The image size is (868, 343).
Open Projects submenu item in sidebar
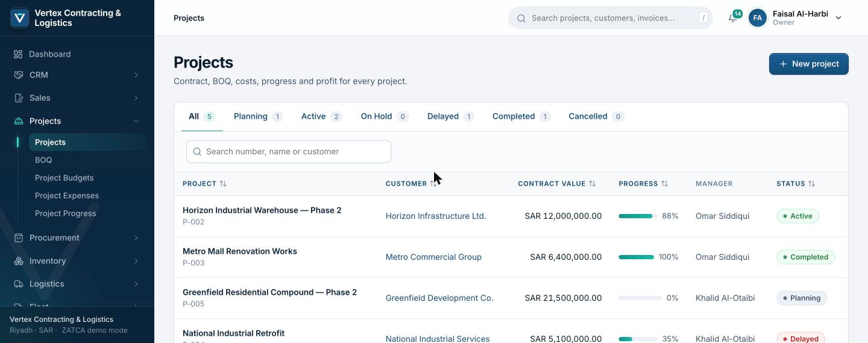(88, 142)
